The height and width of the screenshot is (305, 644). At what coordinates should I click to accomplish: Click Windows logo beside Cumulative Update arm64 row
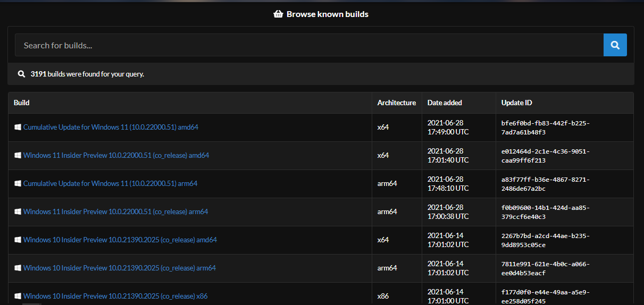[x=18, y=184]
